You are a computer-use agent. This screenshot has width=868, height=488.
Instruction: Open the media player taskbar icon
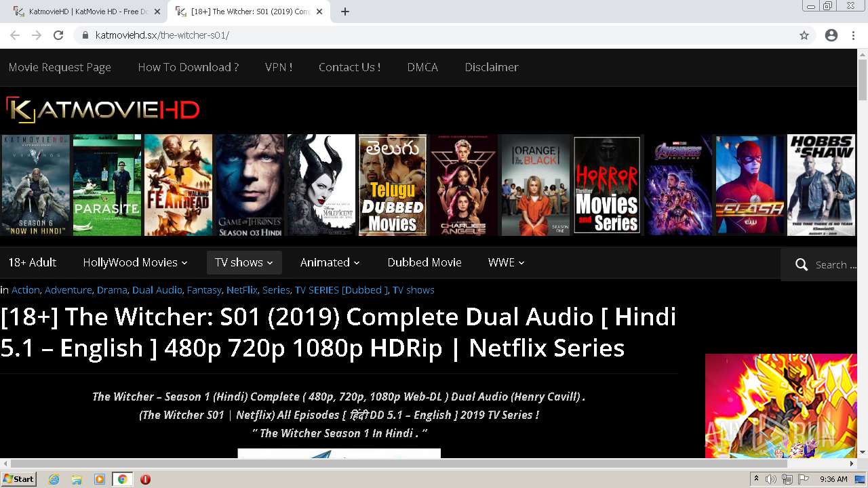click(x=100, y=479)
